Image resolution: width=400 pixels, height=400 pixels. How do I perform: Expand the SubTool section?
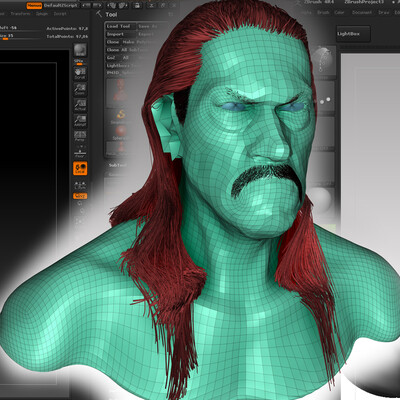(x=118, y=165)
